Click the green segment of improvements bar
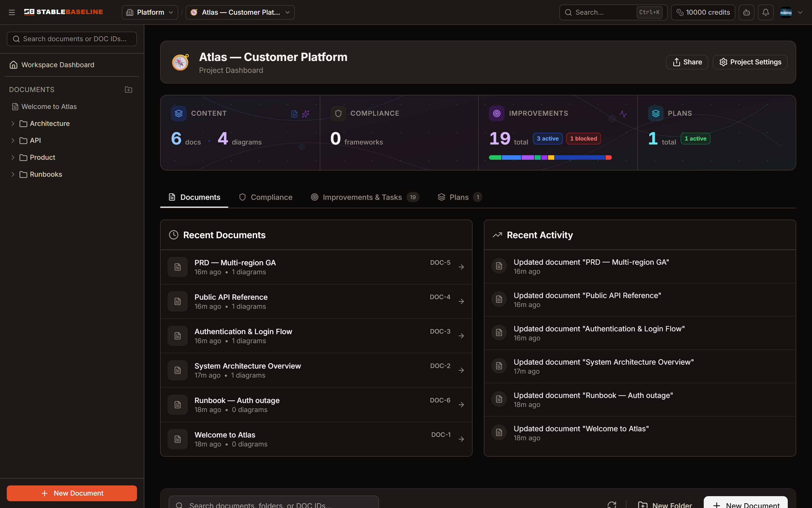Screen dimensions: 812x508 point(495,157)
